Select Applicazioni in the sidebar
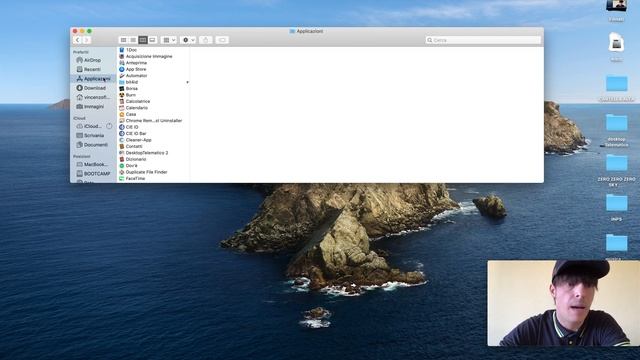Viewport: 640px width, 360px height. point(93,78)
